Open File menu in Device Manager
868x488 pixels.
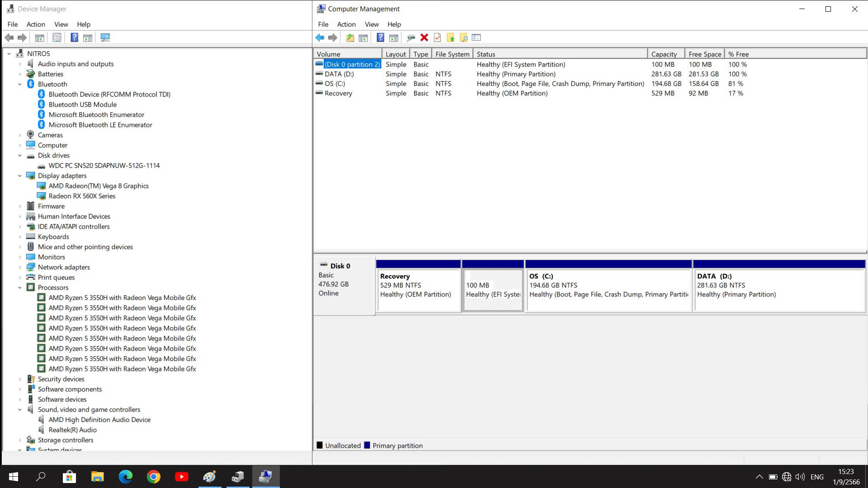coord(13,24)
